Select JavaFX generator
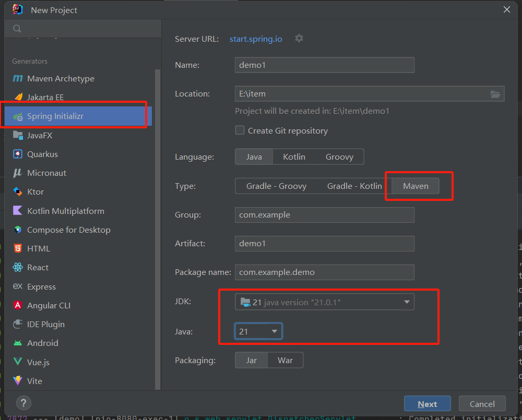This screenshot has width=522, height=420. coord(78,135)
